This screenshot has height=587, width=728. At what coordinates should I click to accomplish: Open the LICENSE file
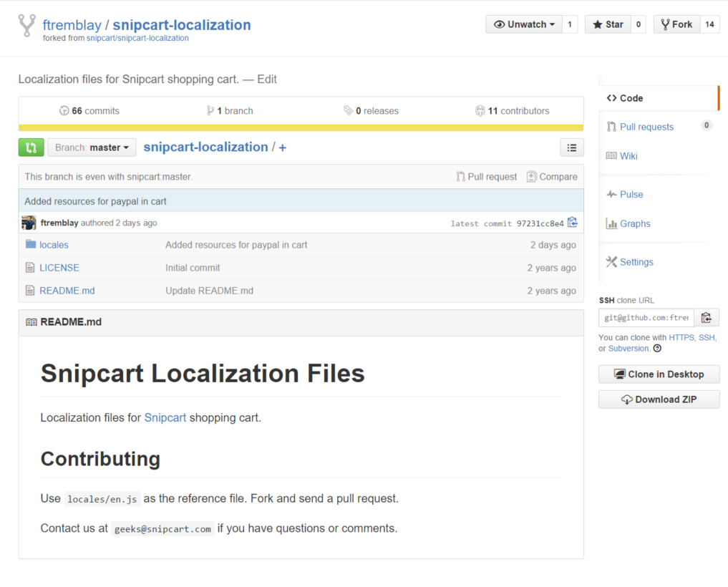pos(59,268)
